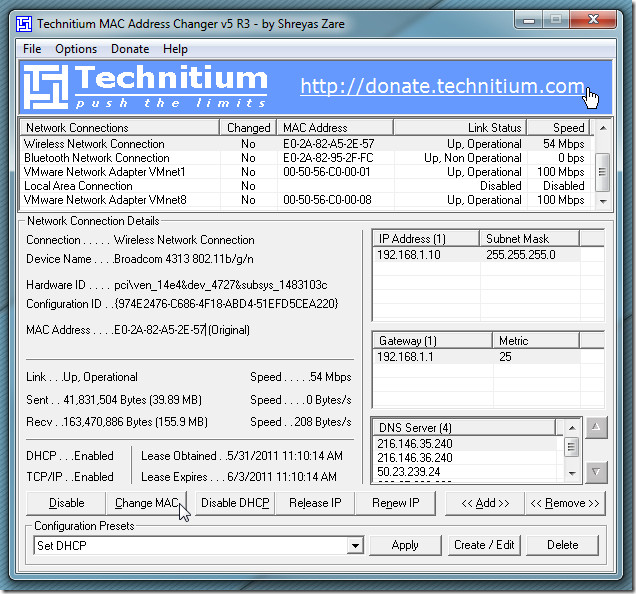Click the Gateway (1) column header
636x594 pixels.
pyautogui.click(x=432, y=340)
